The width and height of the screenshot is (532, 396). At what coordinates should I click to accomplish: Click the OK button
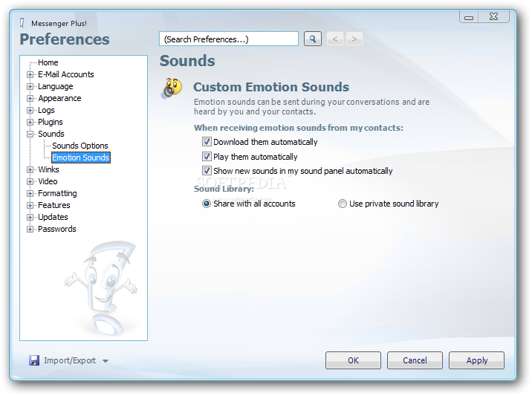353,360
